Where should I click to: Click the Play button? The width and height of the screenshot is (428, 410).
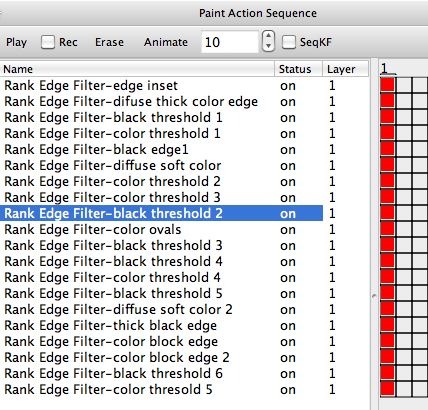pos(16,42)
